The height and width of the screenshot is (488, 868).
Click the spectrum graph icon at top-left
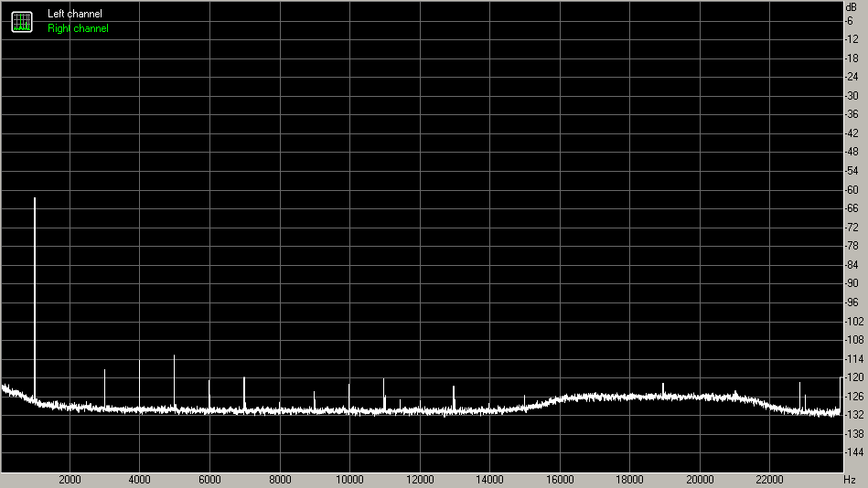(22, 22)
